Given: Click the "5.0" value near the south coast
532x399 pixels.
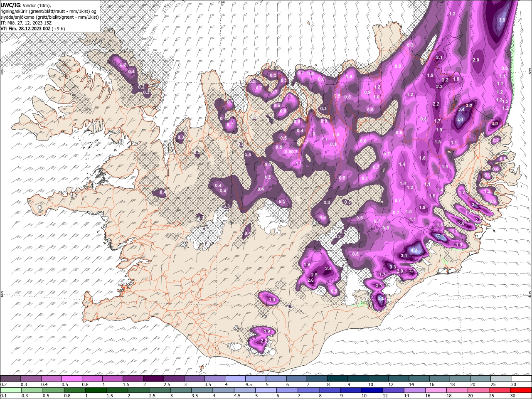Looking at the screenshot, I should coord(381,298).
